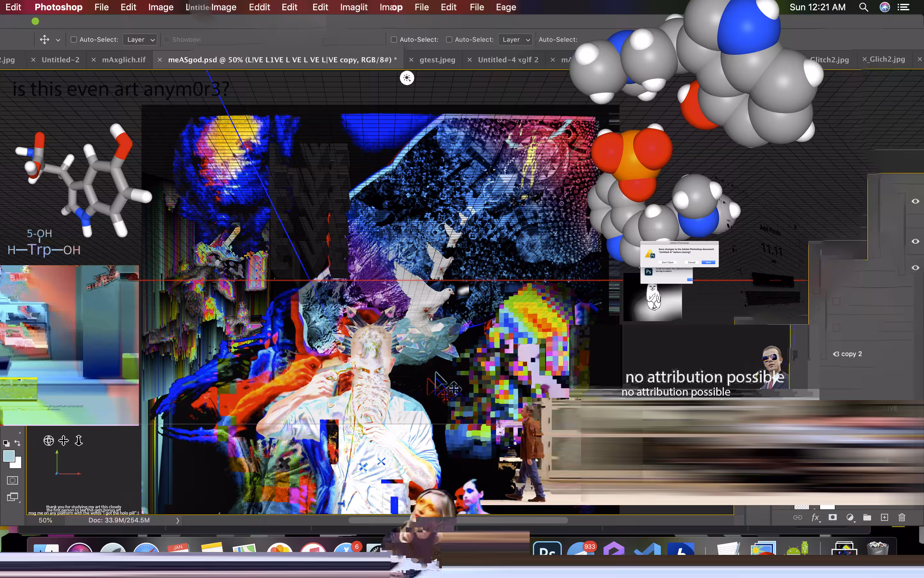Expand Move tool preset chevron
This screenshot has width=924, height=578.
click(x=58, y=40)
